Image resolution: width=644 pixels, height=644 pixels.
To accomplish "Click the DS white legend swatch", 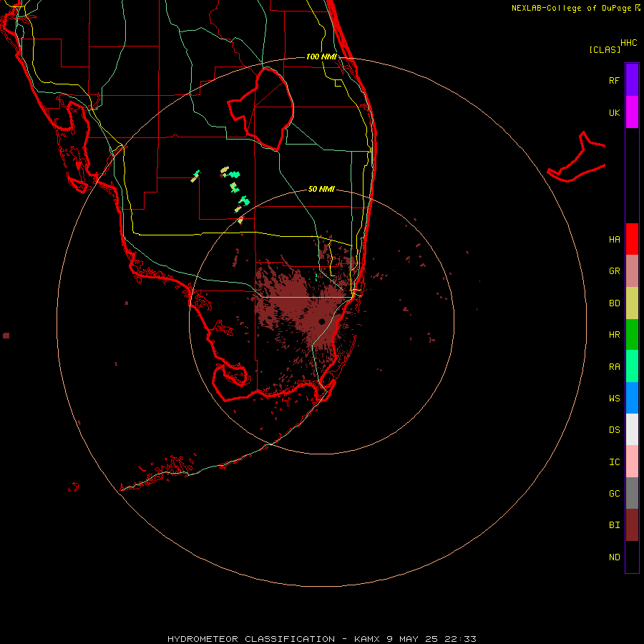I will pos(632,429).
